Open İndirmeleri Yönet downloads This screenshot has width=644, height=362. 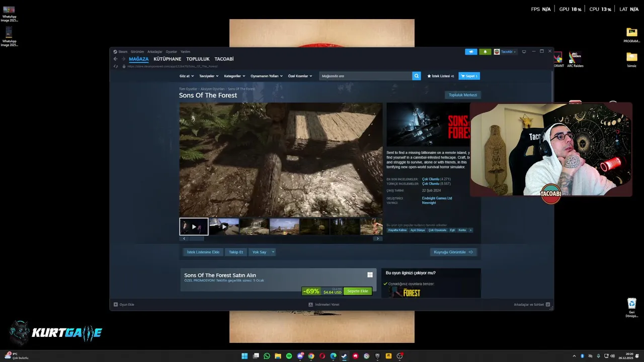click(x=324, y=304)
